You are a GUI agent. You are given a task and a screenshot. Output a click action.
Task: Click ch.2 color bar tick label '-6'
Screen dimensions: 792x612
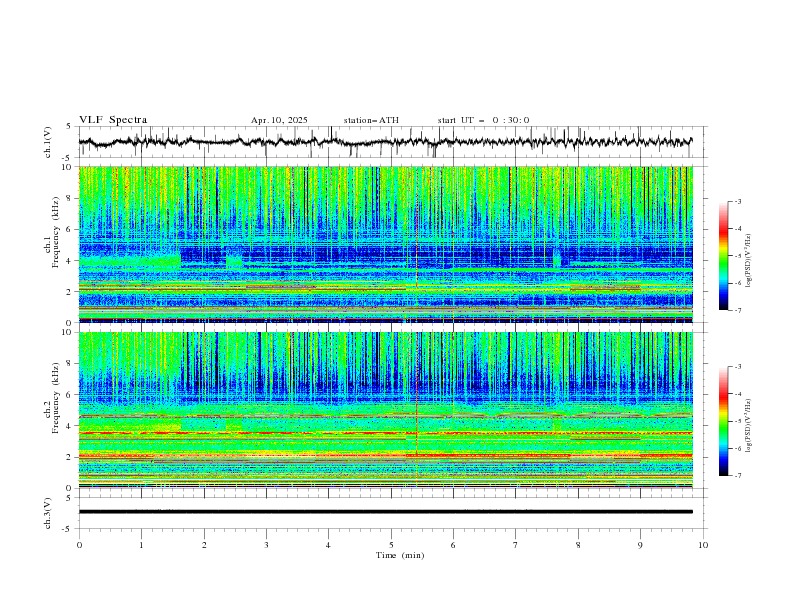737,448
